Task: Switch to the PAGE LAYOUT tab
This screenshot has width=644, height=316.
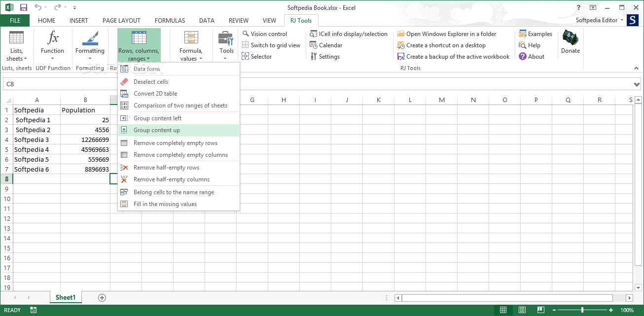Action: pyautogui.click(x=121, y=21)
